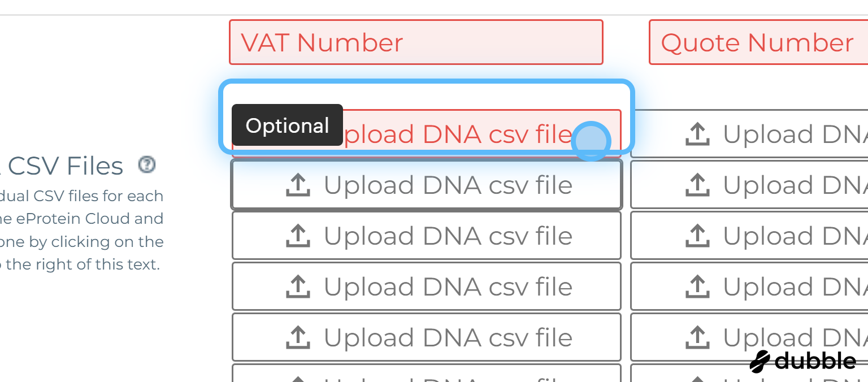Select the cut-off sixth right-column upload button

(x=749, y=373)
